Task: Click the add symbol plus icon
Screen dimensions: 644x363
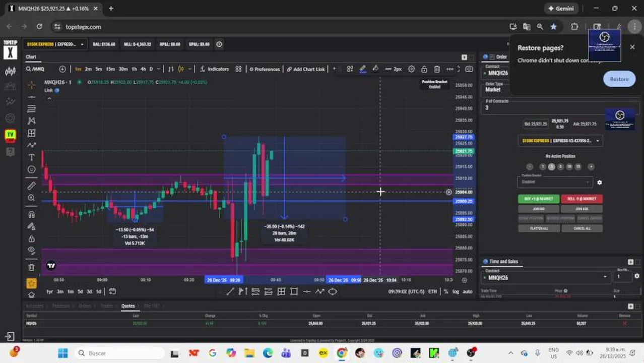Action: [x=62, y=69]
